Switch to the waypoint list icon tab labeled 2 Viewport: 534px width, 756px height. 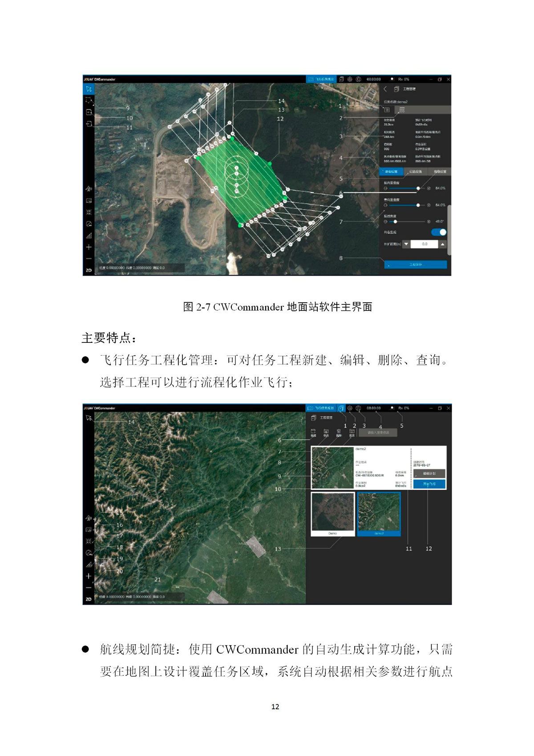pos(402,110)
